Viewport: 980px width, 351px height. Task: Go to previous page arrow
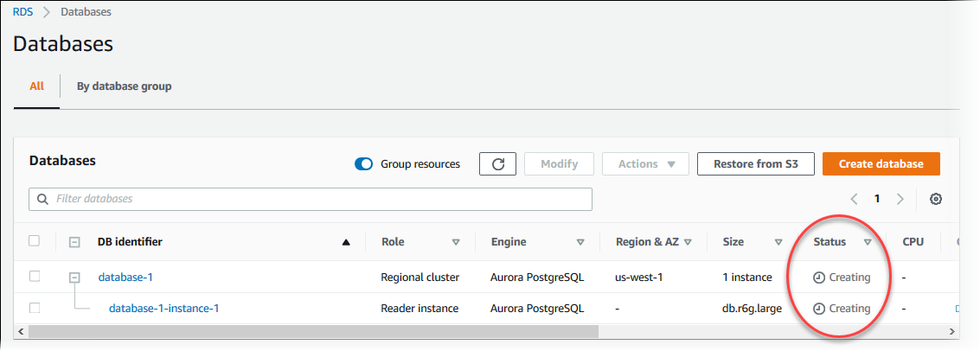pos(854,199)
